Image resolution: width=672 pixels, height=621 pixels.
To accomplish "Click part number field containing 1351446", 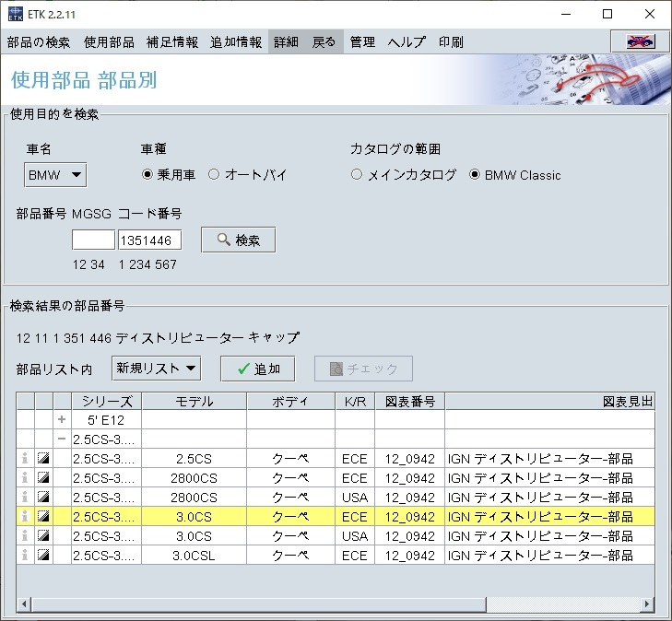I will point(150,240).
